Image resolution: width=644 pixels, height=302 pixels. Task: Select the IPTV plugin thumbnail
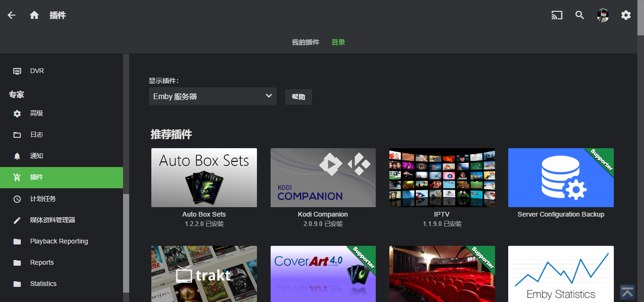[442, 177]
